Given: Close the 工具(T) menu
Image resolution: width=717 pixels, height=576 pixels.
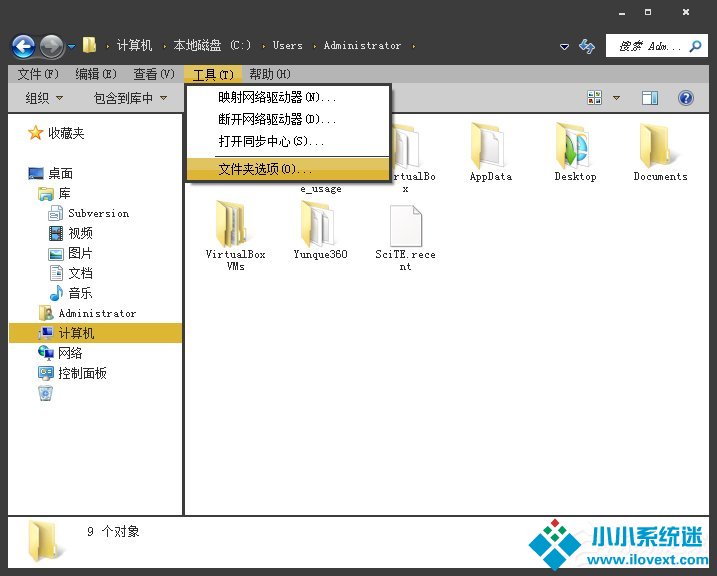Looking at the screenshot, I should point(213,74).
